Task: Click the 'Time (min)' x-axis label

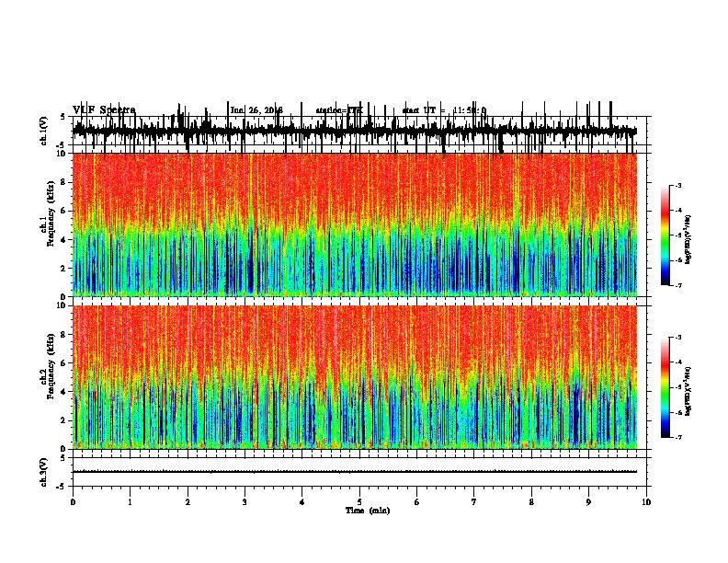Action: point(368,511)
